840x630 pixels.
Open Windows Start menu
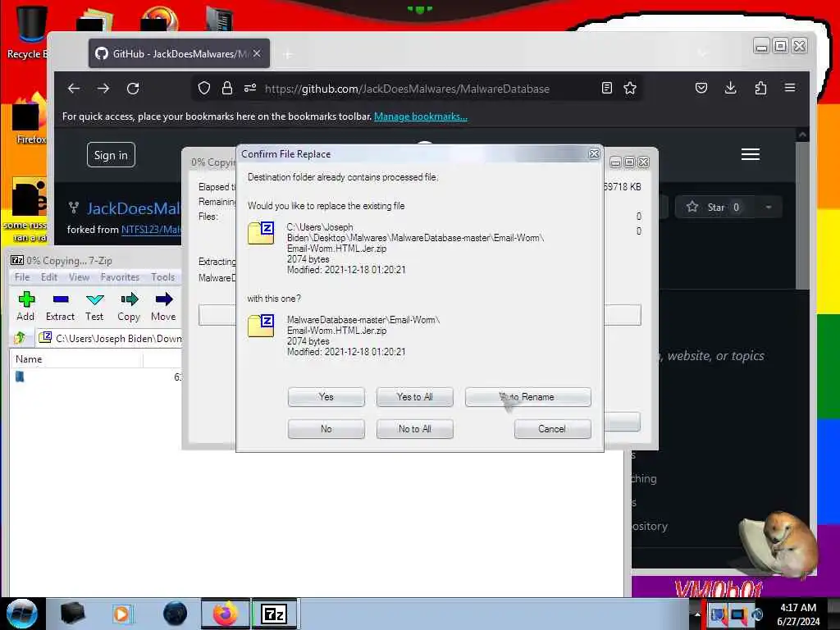[22, 614]
